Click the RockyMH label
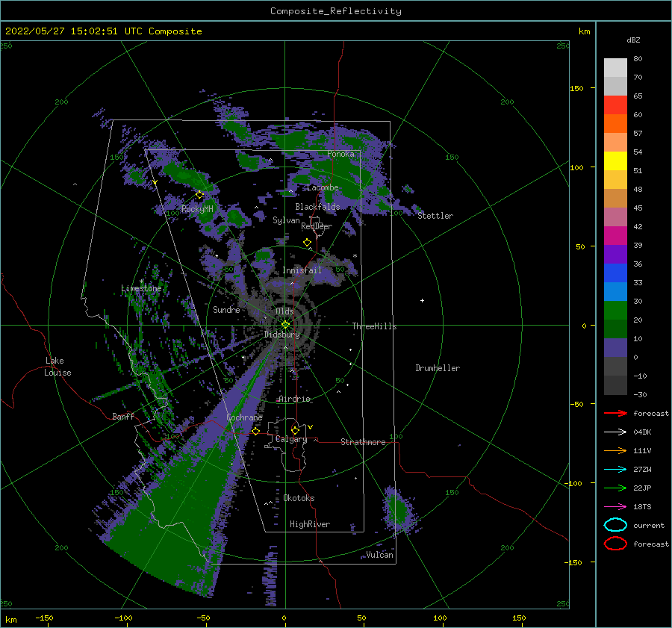 pyautogui.click(x=197, y=209)
